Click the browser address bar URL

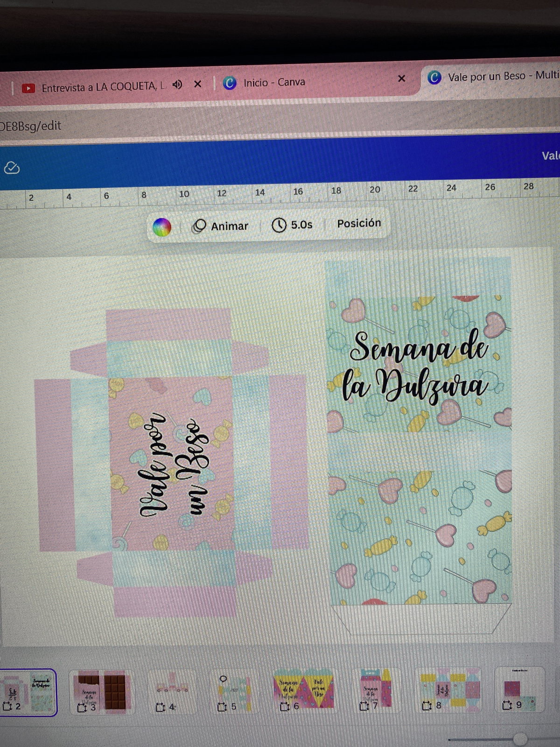pos(31,126)
